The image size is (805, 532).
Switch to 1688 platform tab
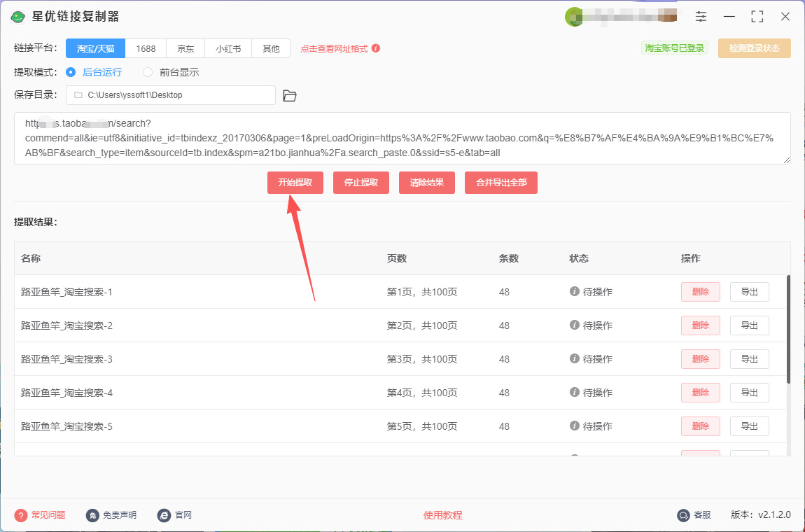[146, 49]
